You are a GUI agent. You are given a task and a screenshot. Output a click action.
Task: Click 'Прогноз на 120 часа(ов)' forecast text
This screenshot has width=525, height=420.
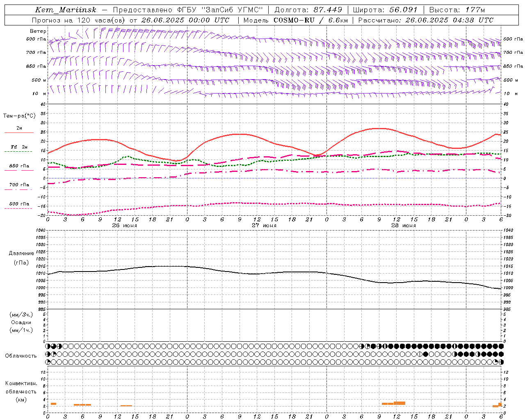79,20
